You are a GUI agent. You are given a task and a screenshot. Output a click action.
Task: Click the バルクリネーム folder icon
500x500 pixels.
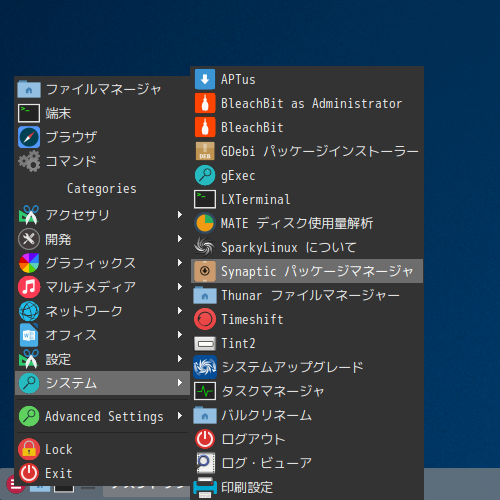205,415
